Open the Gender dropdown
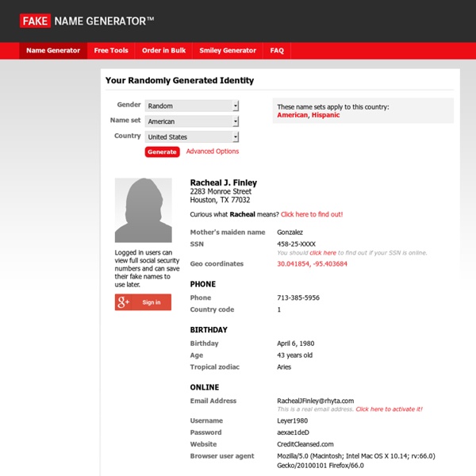This screenshot has height=476, width=476. [192, 106]
